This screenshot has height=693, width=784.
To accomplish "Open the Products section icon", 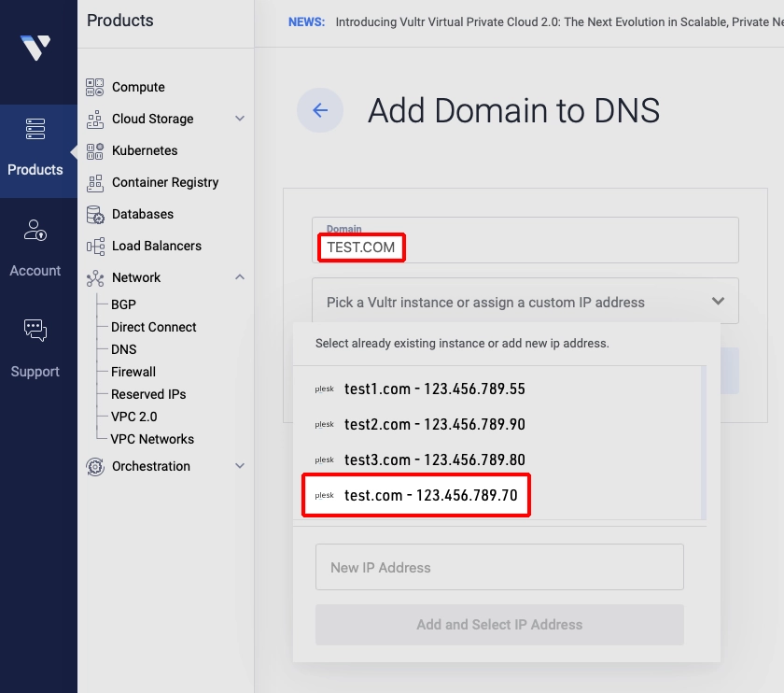I will coord(35,129).
